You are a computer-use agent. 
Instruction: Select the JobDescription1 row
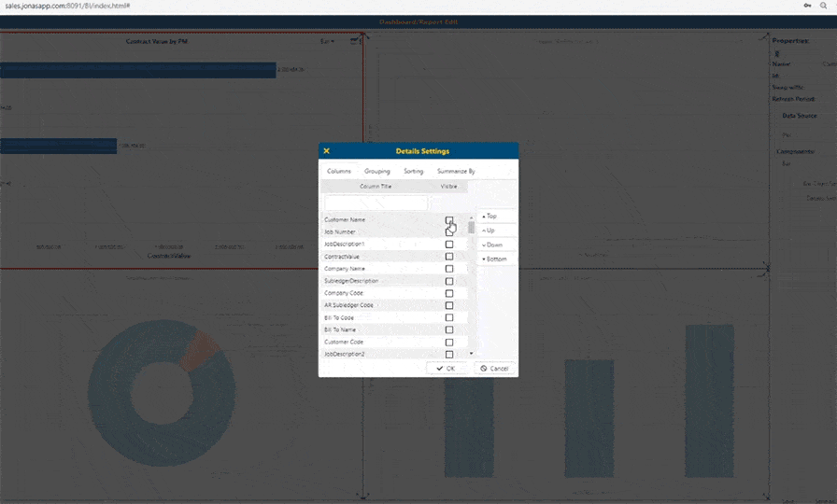coord(394,245)
